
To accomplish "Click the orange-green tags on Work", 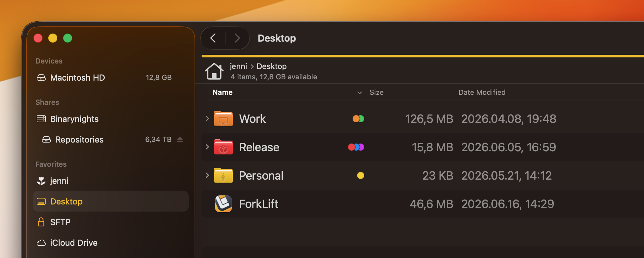I will (x=358, y=119).
